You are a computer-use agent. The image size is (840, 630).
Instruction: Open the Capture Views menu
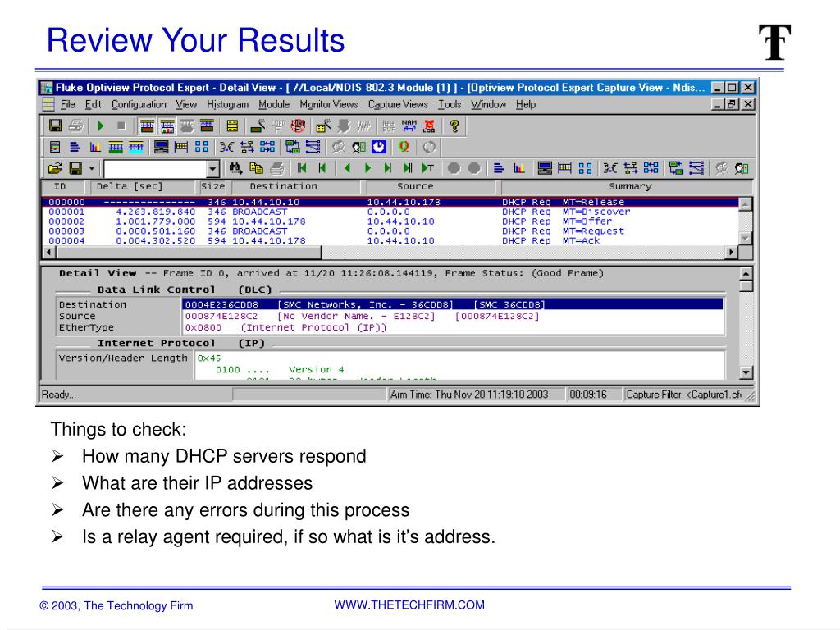(398, 104)
